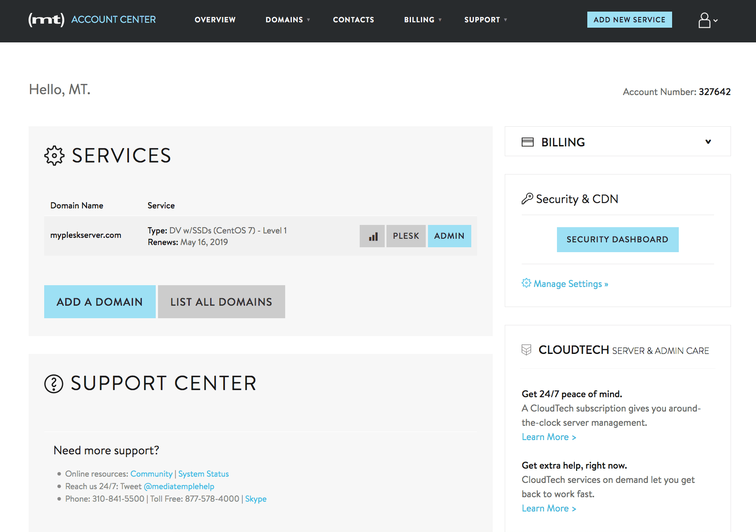Open usage statistics for mypleskserver.com
Image resolution: width=756 pixels, height=532 pixels.
coord(372,236)
